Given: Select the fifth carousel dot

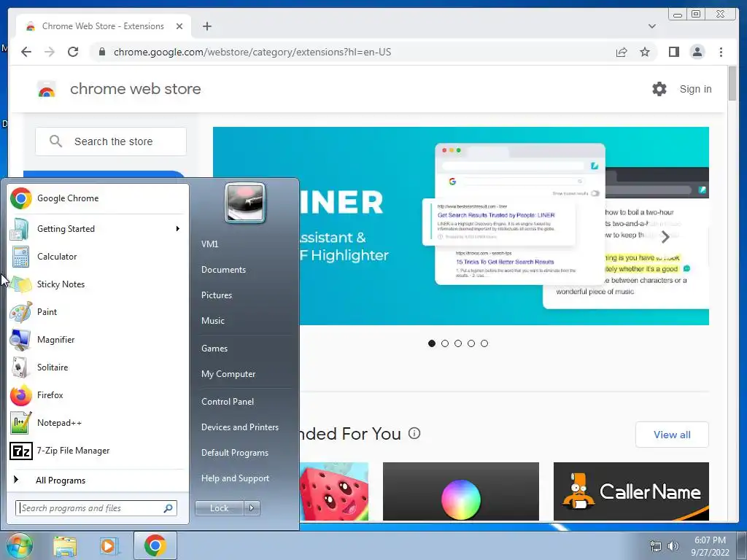Looking at the screenshot, I should [x=484, y=343].
